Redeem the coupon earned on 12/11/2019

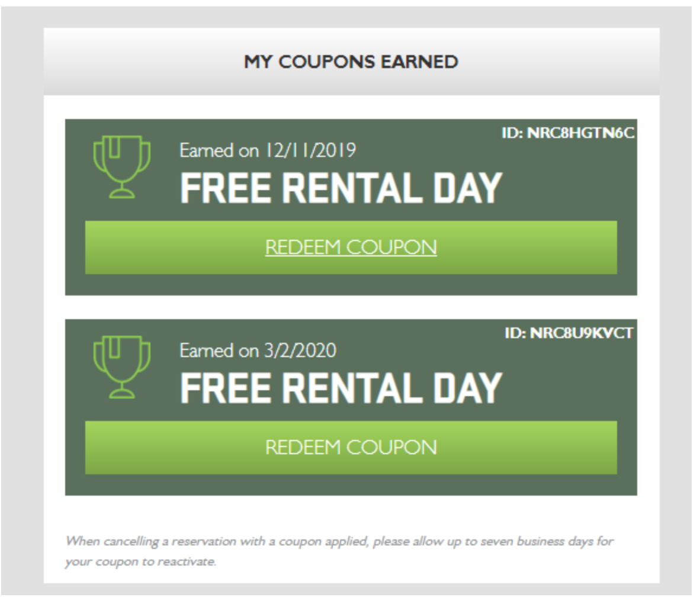[x=351, y=248]
